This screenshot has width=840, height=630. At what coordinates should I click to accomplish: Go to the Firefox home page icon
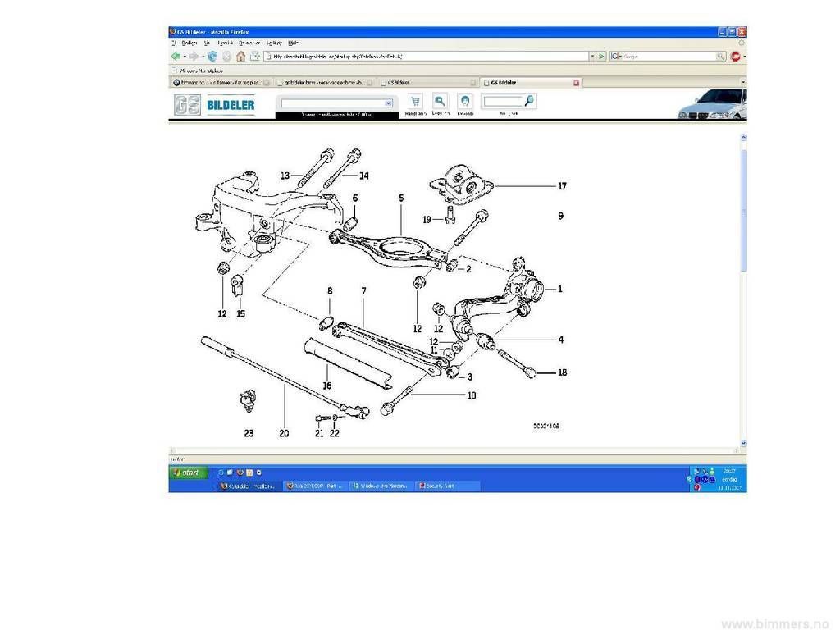[240, 57]
